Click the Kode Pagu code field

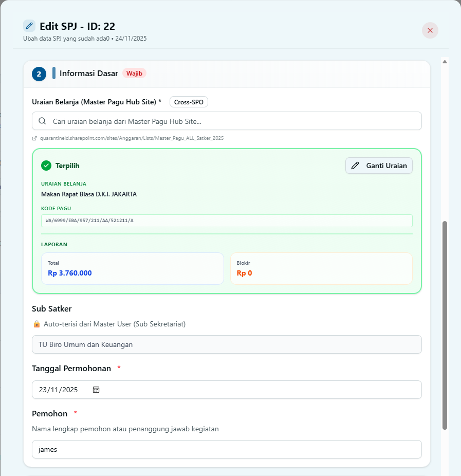pyautogui.click(x=227, y=221)
